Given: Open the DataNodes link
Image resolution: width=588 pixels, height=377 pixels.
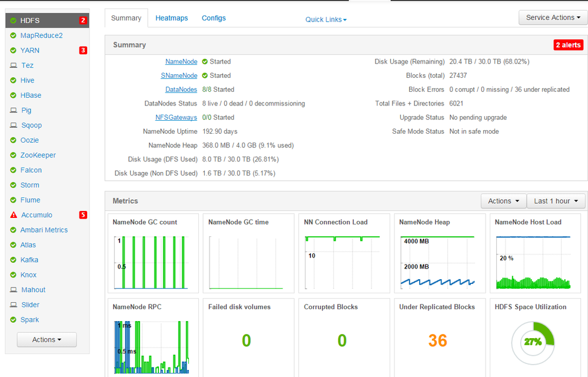Looking at the screenshot, I should pyautogui.click(x=181, y=90).
